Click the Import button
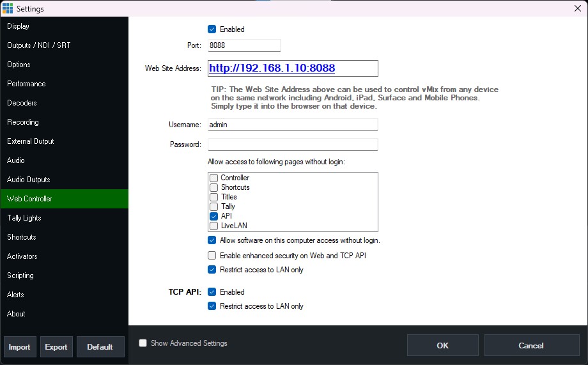Image resolution: width=588 pixels, height=365 pixels. pyautogui.click(x=20, y=347)
